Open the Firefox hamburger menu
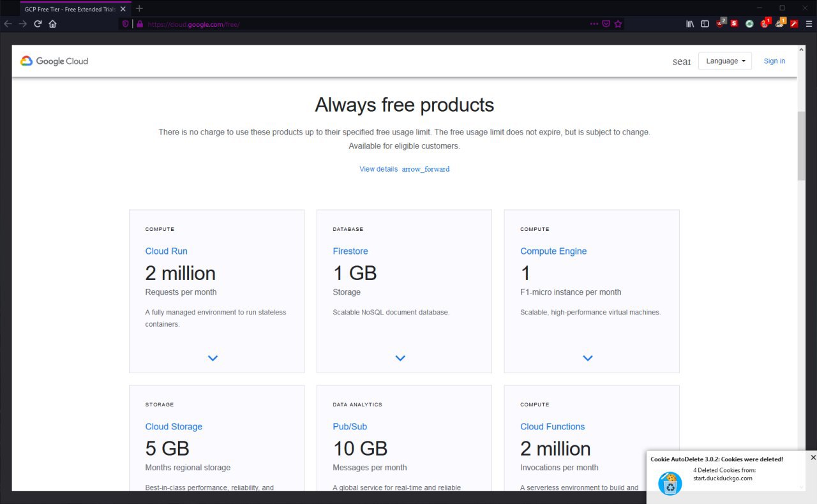Viewport: 817px width, 504px height. tap(809, 24)
